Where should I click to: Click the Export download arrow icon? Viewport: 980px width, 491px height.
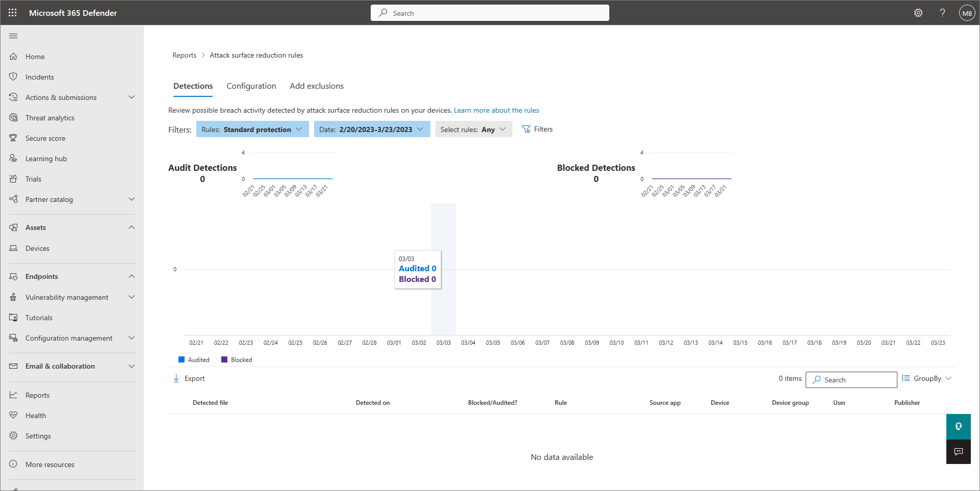tap(176, 378)
